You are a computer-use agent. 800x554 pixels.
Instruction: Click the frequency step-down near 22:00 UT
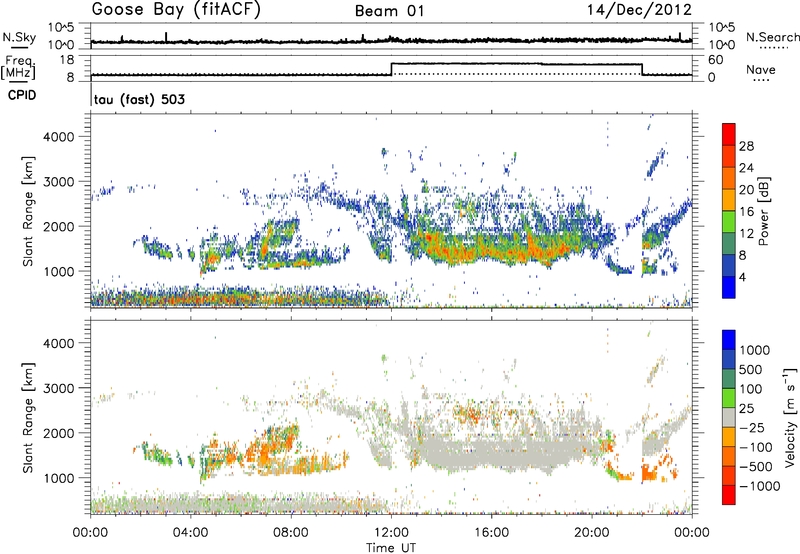pos(642,69)
